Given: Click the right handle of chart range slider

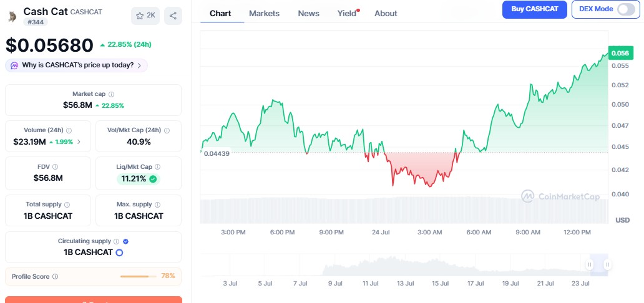Looking at the screenshot, I should (x=607, y=264).
